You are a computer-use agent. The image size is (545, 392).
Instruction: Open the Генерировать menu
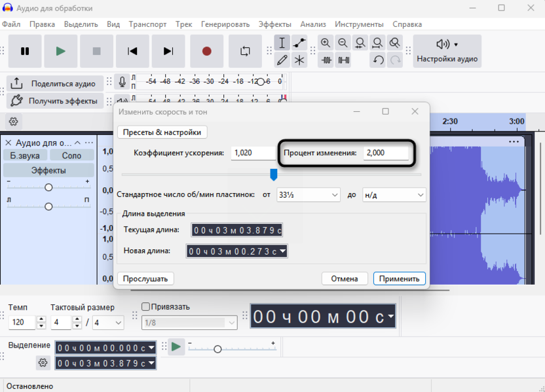tap(225, 24)
